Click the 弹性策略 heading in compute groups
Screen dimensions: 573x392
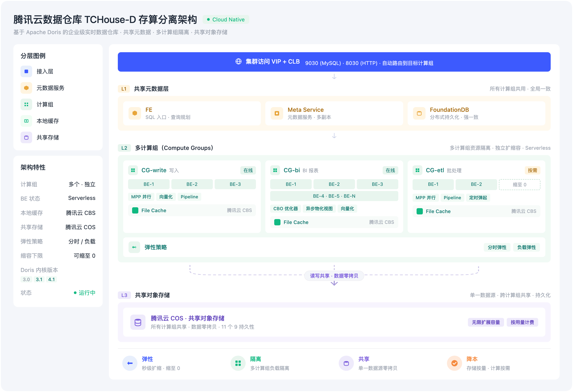point(156,247)
